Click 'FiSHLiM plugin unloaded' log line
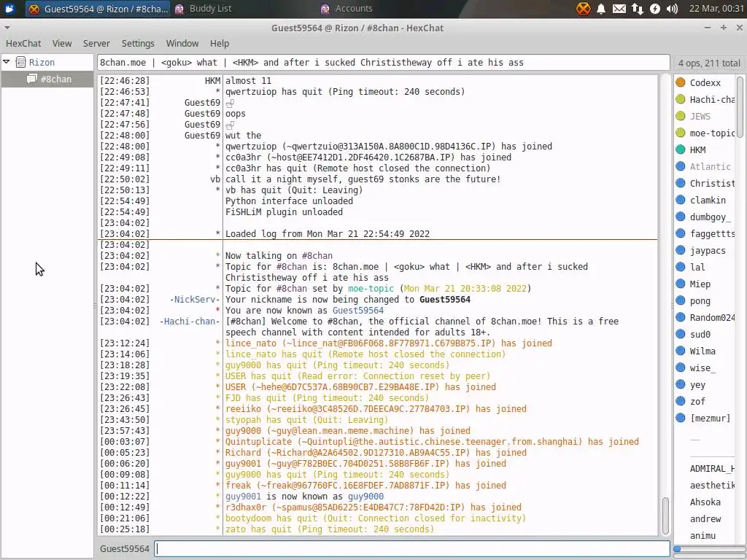Viewport: 747px width, 560px height. (284, 212)
